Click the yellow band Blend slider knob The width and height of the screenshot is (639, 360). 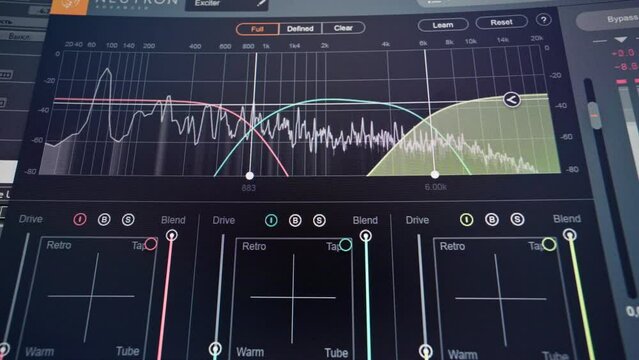[570, 235]
